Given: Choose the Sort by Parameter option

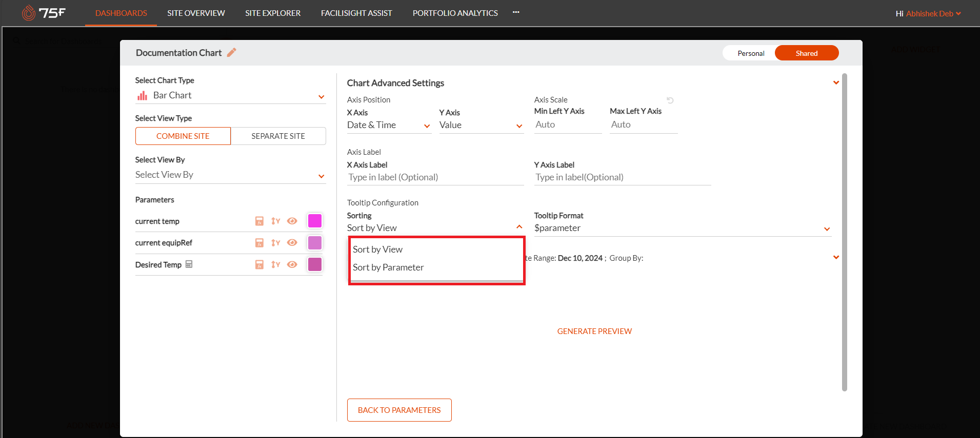Looking at the screenshot, I should (436, 267).
